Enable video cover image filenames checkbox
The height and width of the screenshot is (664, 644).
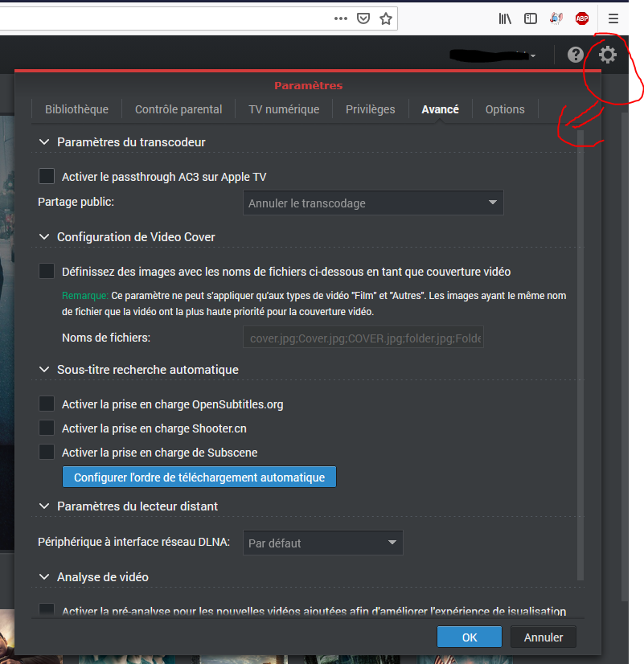pos(47,271)
